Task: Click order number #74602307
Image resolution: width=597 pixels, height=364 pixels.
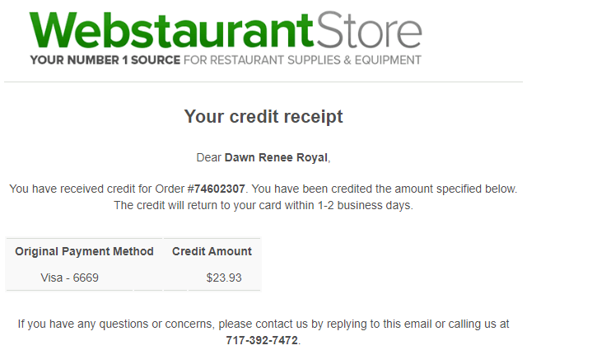Action: point(217,189)
